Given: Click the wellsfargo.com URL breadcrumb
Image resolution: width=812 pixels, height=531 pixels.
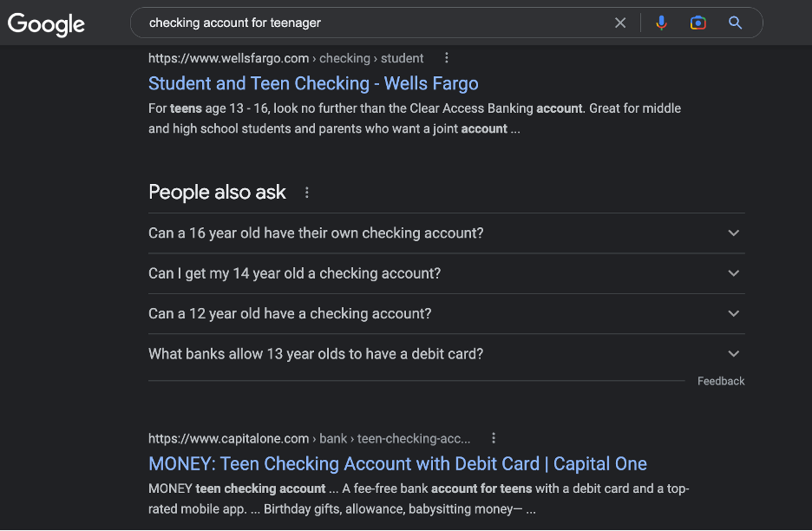Looking at the screenshot, I should click(x=286, y=58).
